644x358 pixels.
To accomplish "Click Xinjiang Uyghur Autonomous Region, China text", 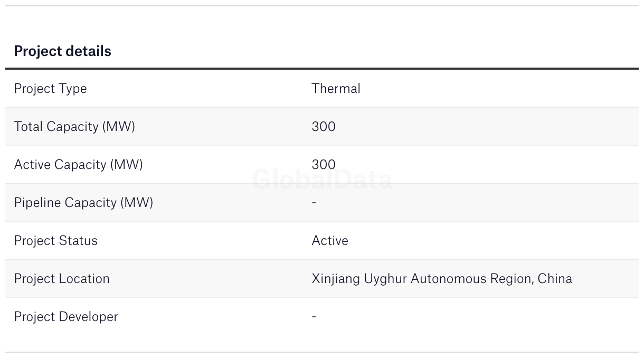I will (x=442, y=278).
